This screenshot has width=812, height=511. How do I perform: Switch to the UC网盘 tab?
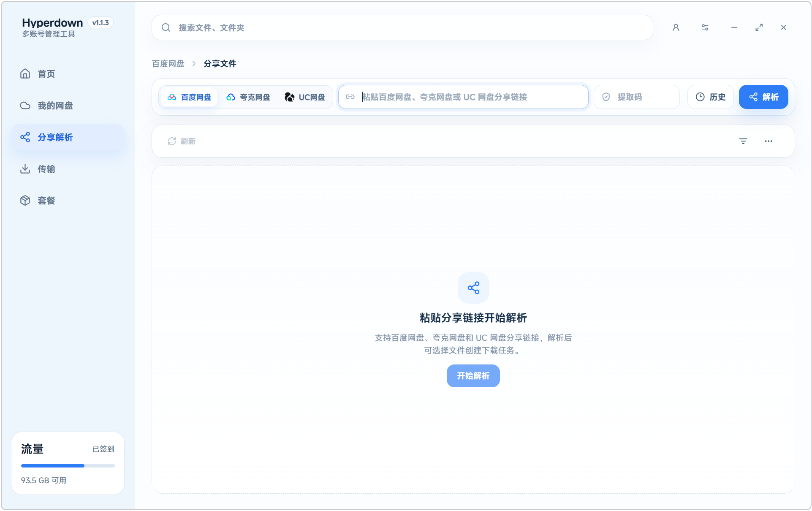click(x=305, y=97)
